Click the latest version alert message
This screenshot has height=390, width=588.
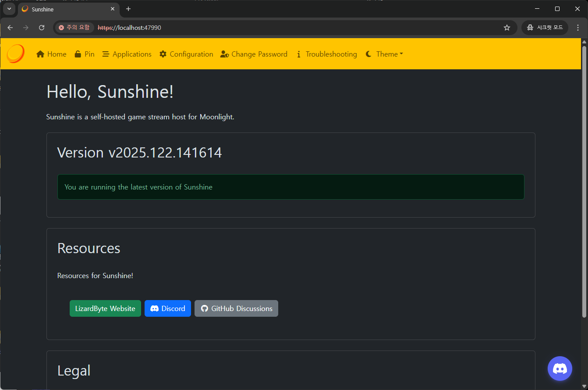291,187
